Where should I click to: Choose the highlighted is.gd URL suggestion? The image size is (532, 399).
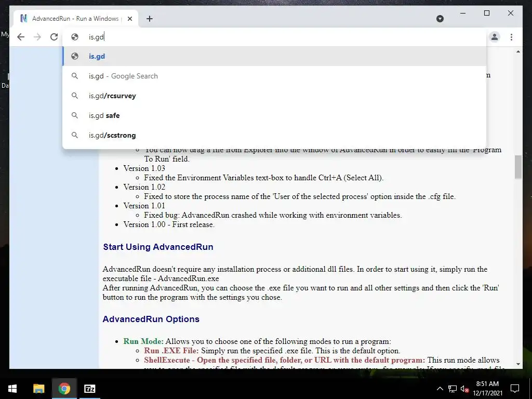coord(274,56)
